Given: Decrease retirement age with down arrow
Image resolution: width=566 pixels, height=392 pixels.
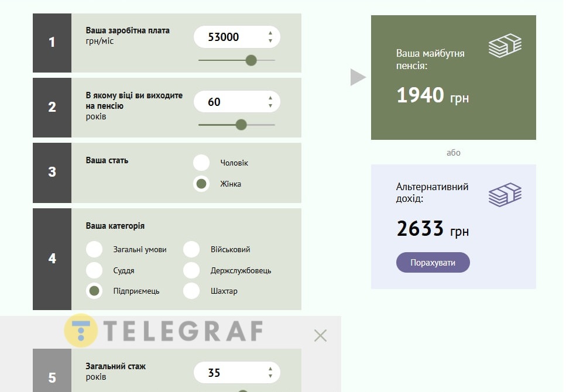Looking at the screenshot, I should [270, 106].
